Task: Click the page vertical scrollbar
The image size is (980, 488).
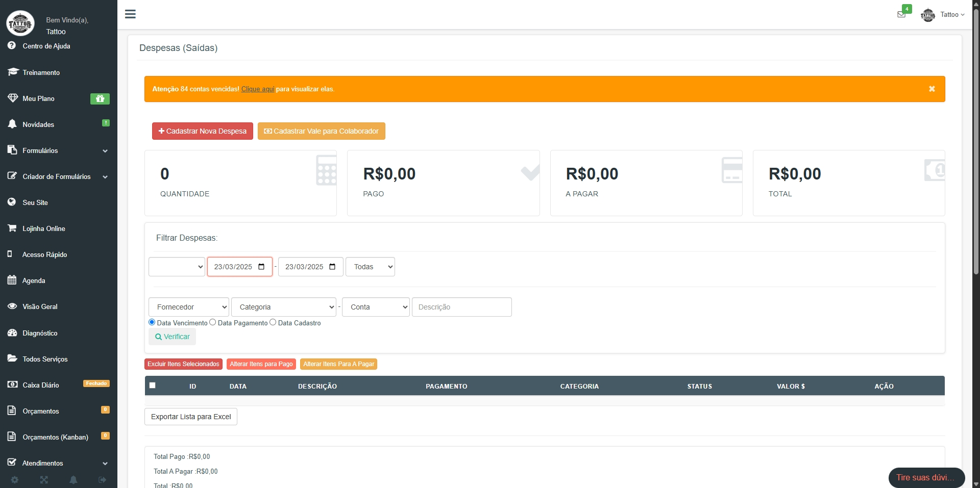Action: (976, 143)
